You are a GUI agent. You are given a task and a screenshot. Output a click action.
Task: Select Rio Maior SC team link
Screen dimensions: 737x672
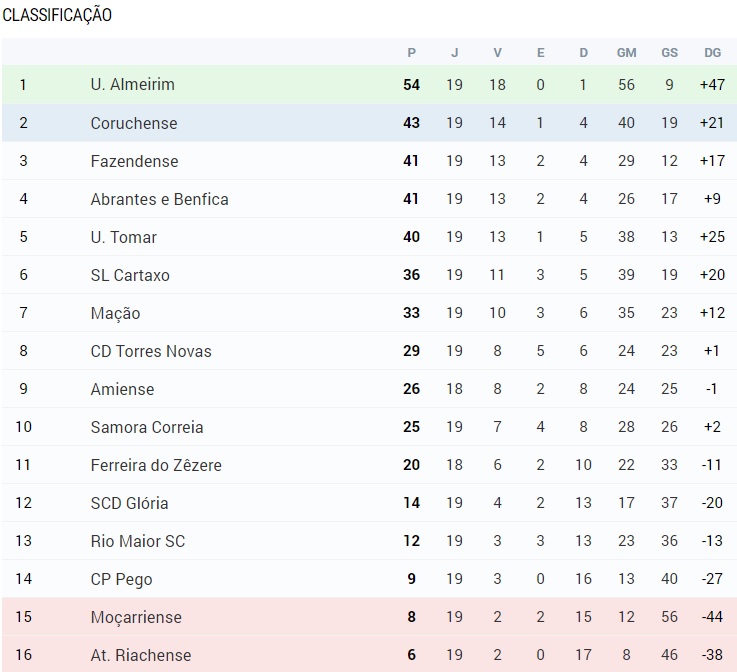[138, 541]
